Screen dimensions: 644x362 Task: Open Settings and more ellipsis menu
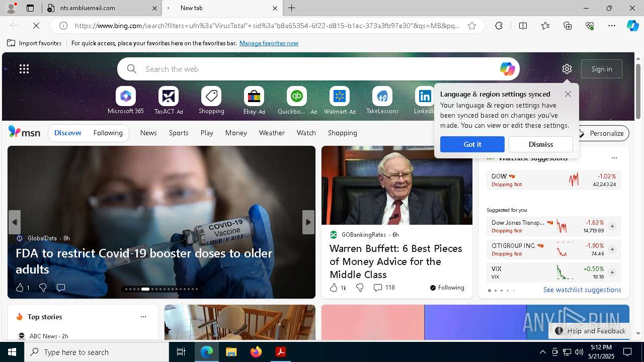[612, 26]
